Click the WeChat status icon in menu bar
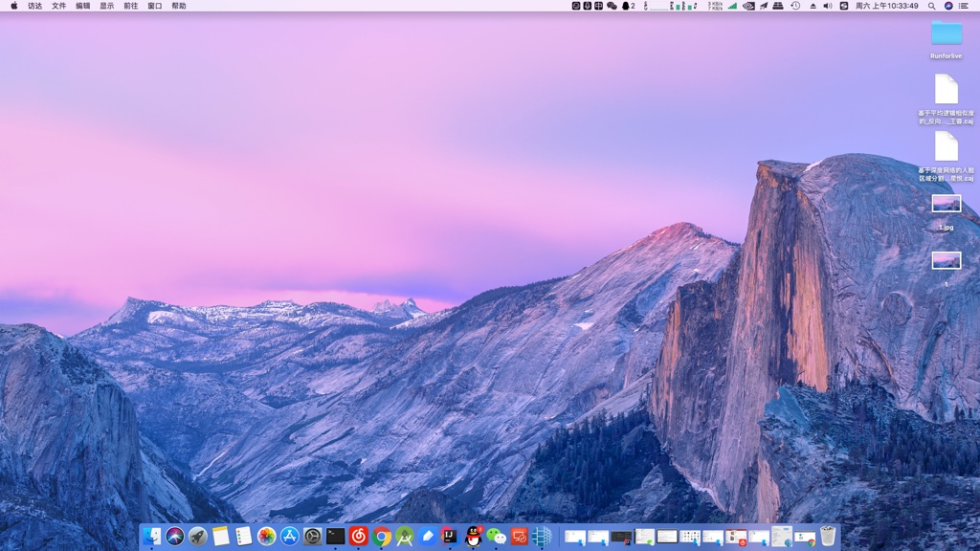The image size is (980, 551). pyautogui.click(x=612, y=6)
